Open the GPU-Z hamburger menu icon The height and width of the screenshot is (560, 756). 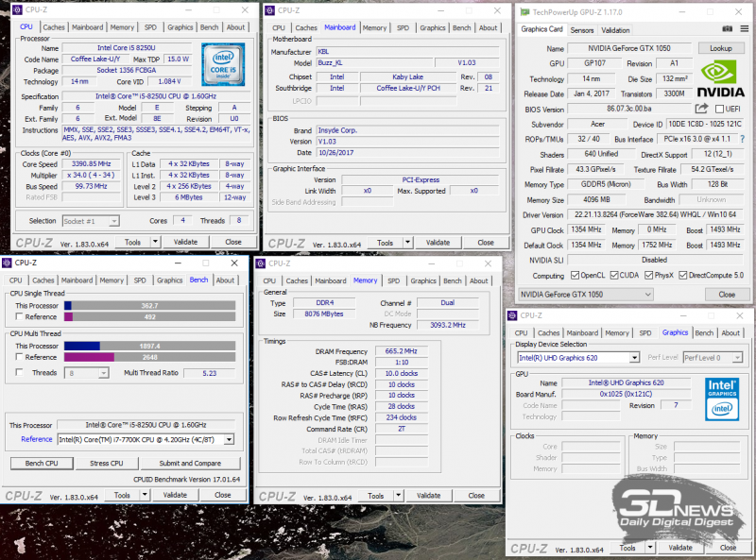coord(745,29)
